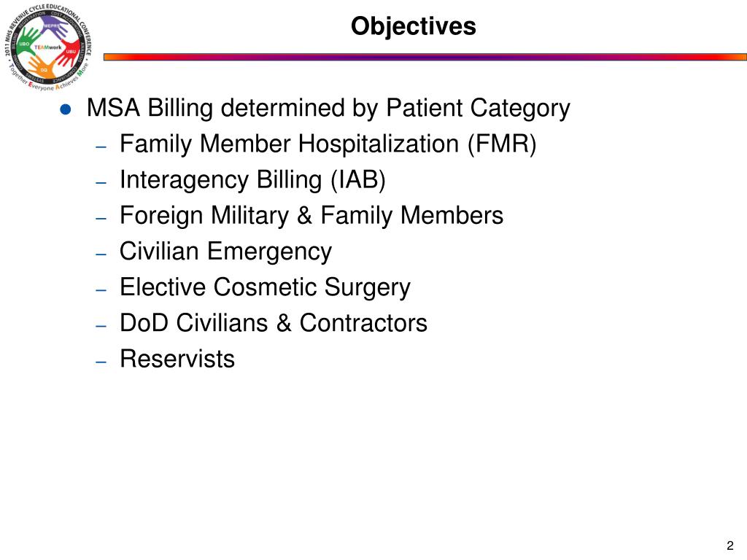Select MSA Billing determined by Patient Category
747x560 pixels.
click(x=328, y=108)
